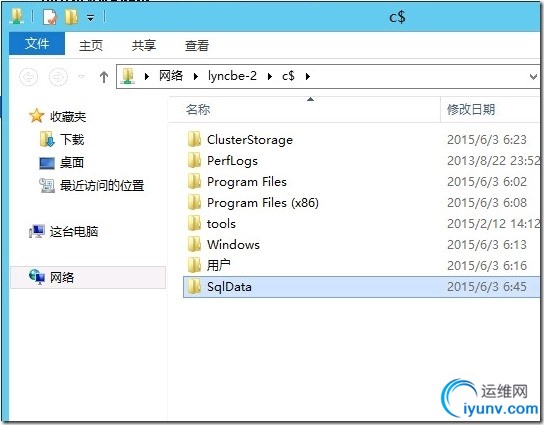Image resolution: width=544 pixels, height=425 pixels.
Task: Select the SqlData folder name
Action: click(229, 287)
